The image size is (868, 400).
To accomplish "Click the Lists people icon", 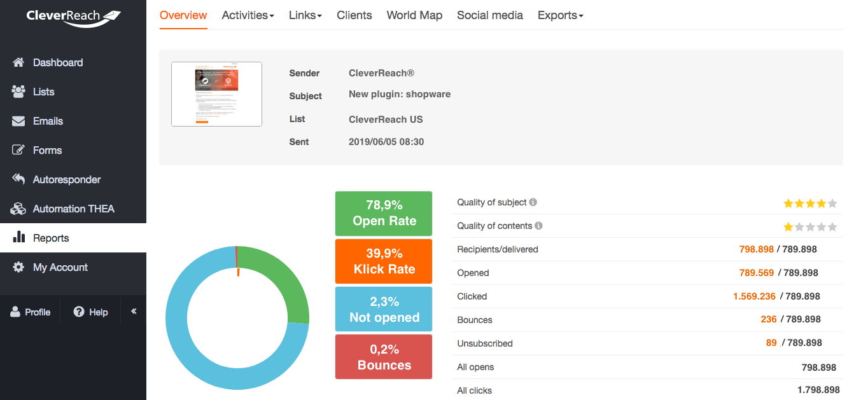I will coord(18,92).
